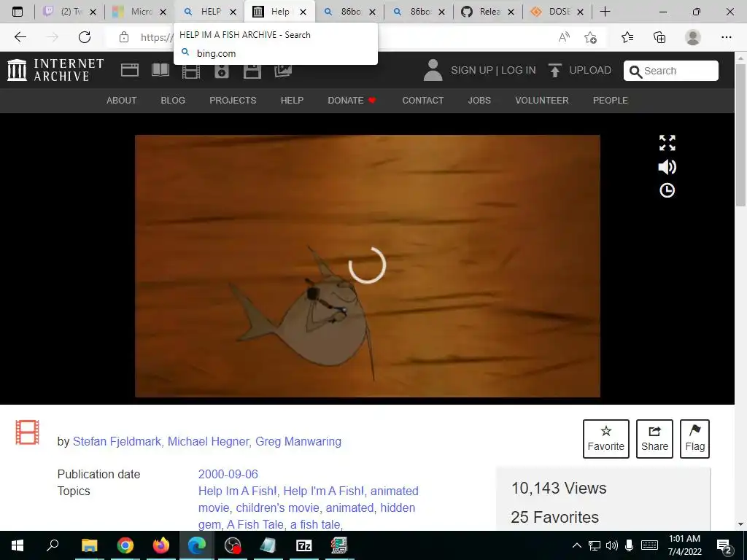View site information lock icon
Screen dimensions: 747x560
click(x=124, y=37)
